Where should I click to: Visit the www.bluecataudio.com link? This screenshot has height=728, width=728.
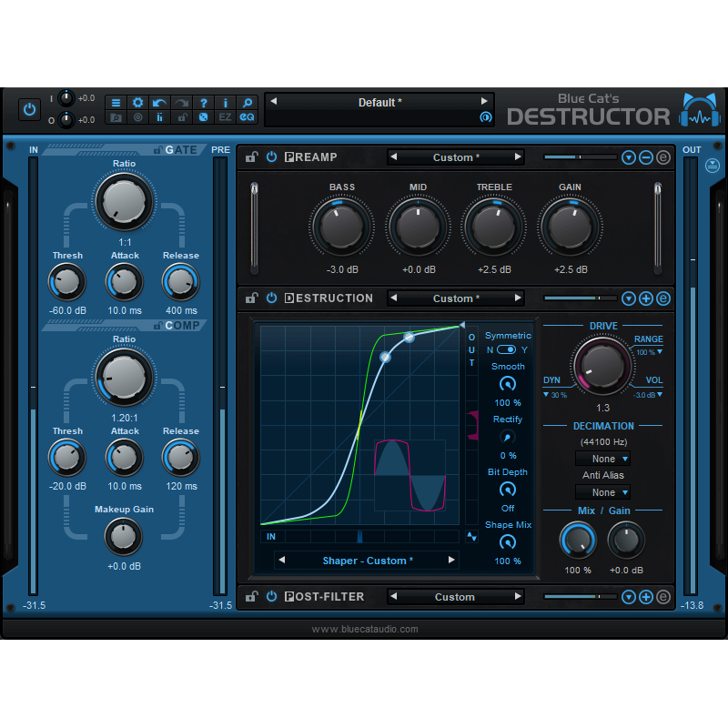pos(364,628)
